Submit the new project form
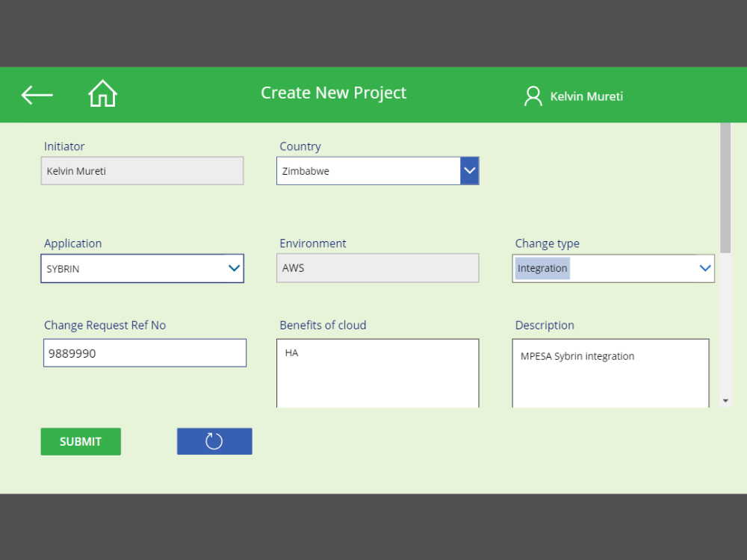 [x=81, y=441]
